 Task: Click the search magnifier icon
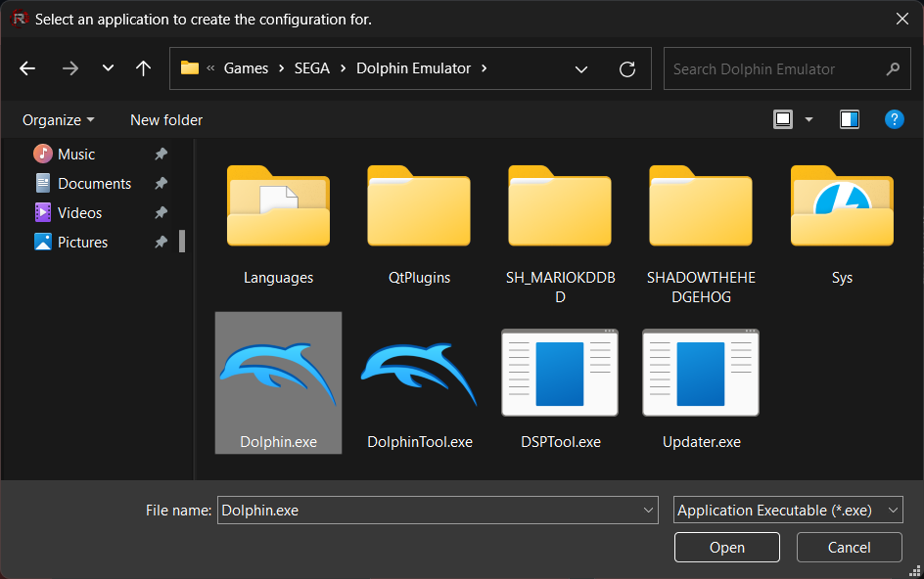coord(893,68)
